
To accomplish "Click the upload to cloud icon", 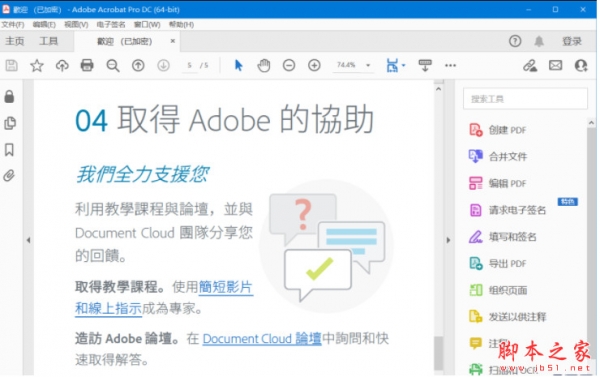I will (62, 65).
